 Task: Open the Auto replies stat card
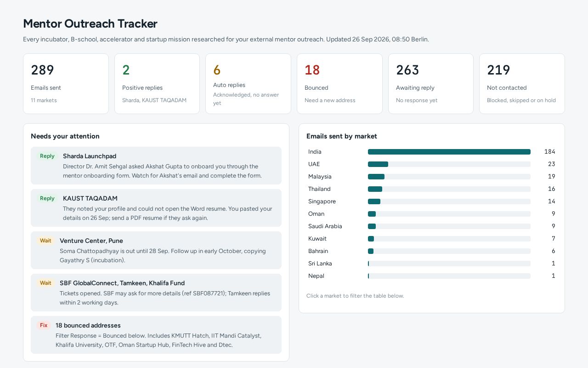248,84
